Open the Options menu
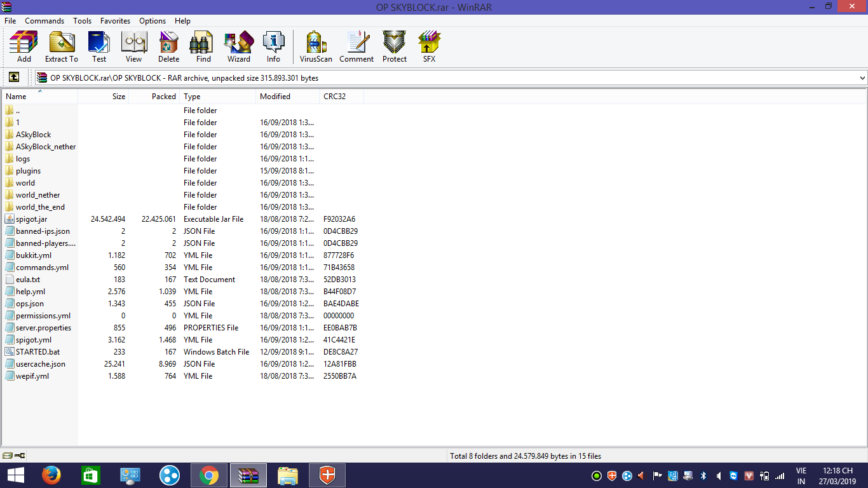Viewport: 868px width, 488px height. (153, 21)
